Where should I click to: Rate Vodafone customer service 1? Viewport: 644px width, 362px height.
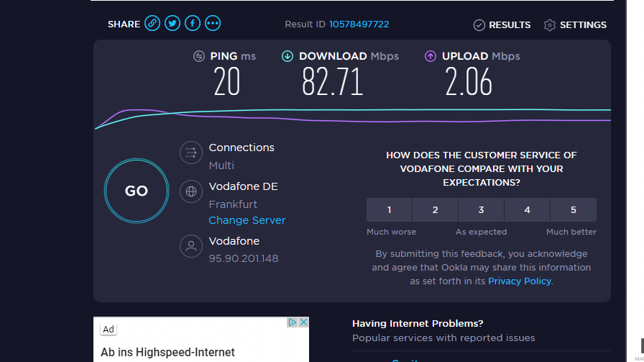tap(390, 210)
